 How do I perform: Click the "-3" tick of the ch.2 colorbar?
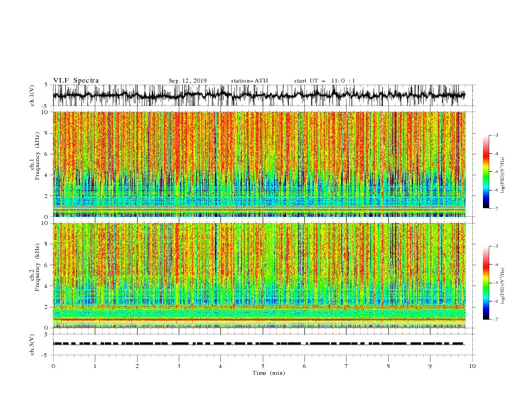coord(495,246)
